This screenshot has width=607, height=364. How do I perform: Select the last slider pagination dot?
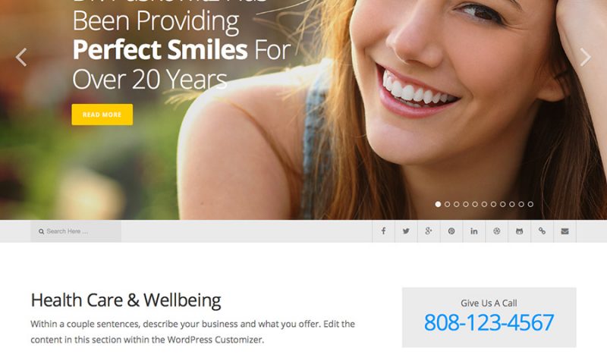[530, 204]
